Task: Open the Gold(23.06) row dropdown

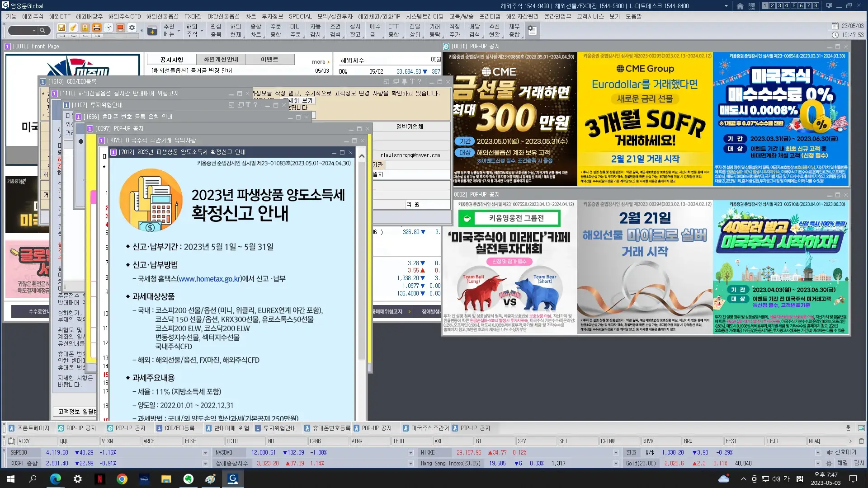Action: [817, 463]
